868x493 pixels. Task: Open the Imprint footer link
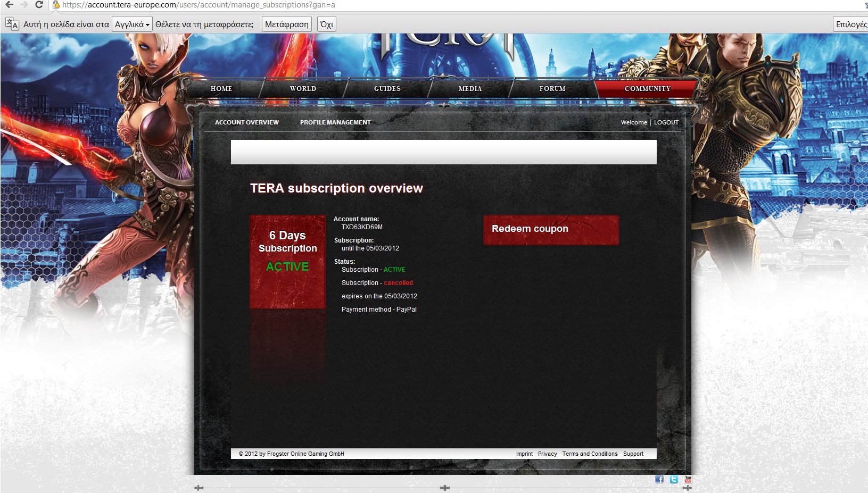point(524,454)
